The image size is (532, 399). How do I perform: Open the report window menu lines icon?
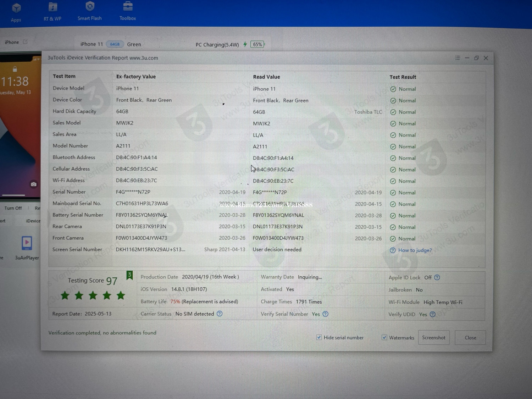[458, 58]
